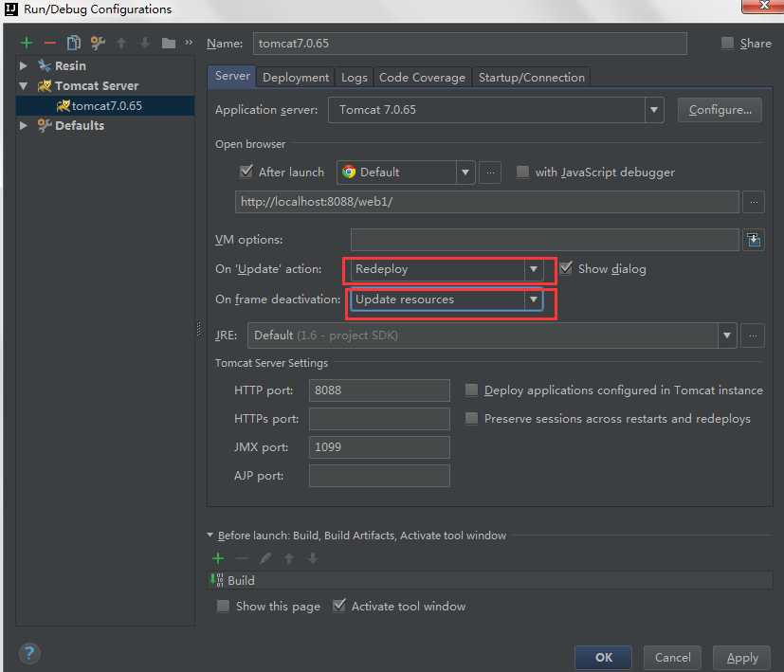Toggle After launch checkbox
The height and width of the screenshot is (672, 784).
click(246, 172)
